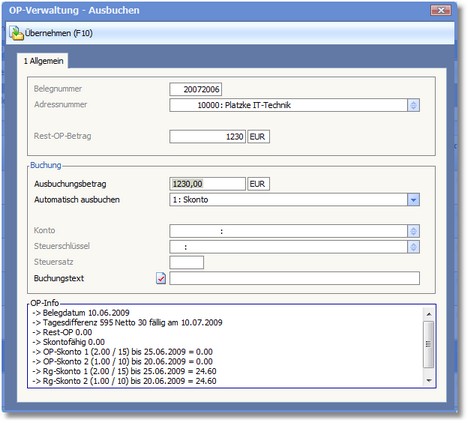Open the Buchungstext template icon
This screenshot has width=468, height=423.
tap(161, 278)
